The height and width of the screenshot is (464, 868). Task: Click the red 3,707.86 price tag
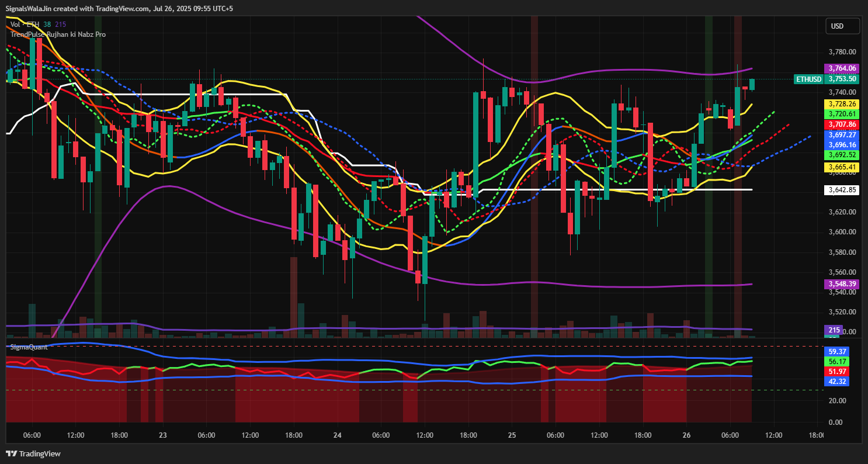point(842,124)
